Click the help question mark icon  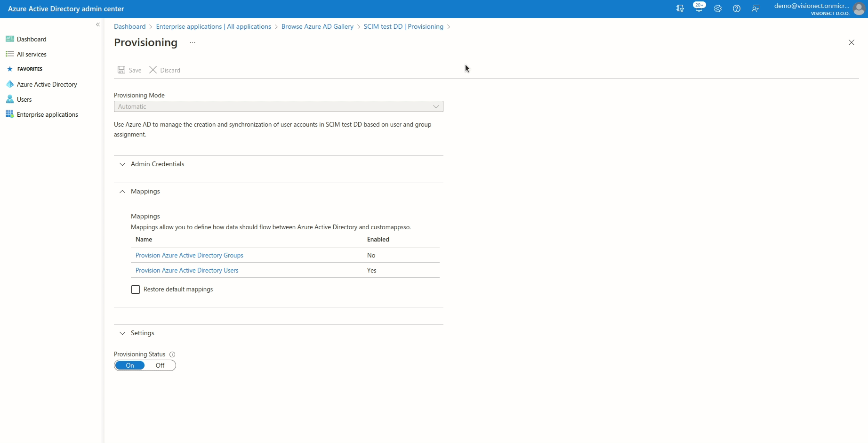tap(736, 8)
